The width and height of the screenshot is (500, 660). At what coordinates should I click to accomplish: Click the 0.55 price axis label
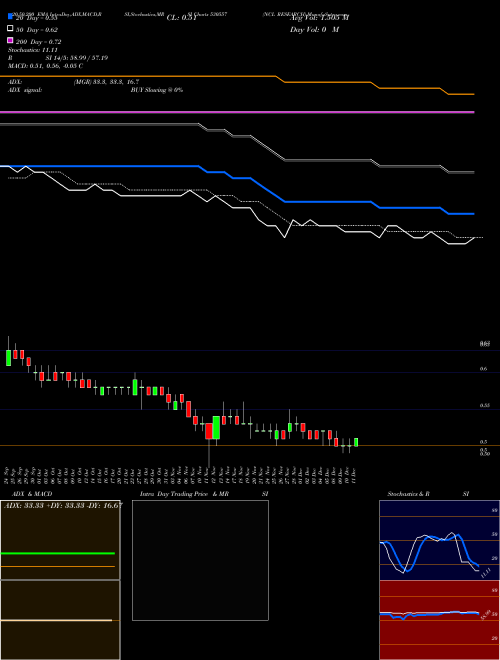[484, 406]
